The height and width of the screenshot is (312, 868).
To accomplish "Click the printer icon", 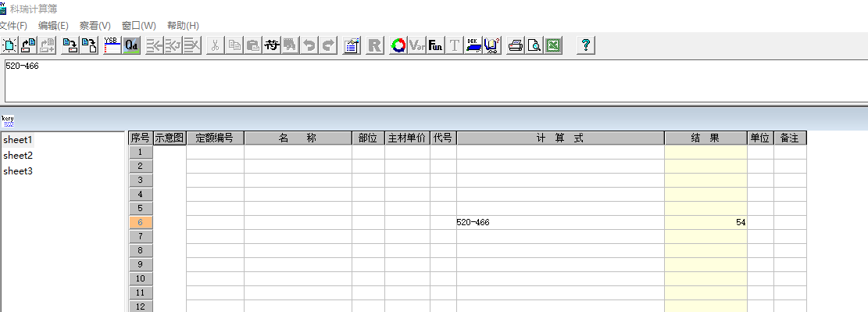I will [x=516, y=45].
